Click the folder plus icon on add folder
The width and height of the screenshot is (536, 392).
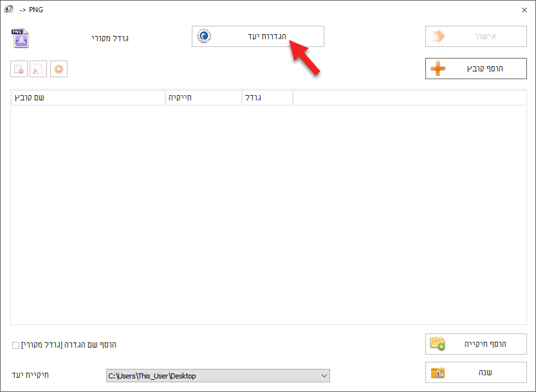point(438,344)
